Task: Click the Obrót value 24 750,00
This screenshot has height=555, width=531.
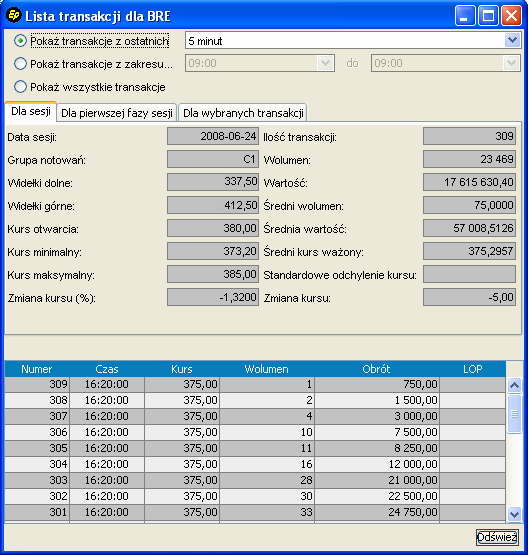Action: (377, 512)
